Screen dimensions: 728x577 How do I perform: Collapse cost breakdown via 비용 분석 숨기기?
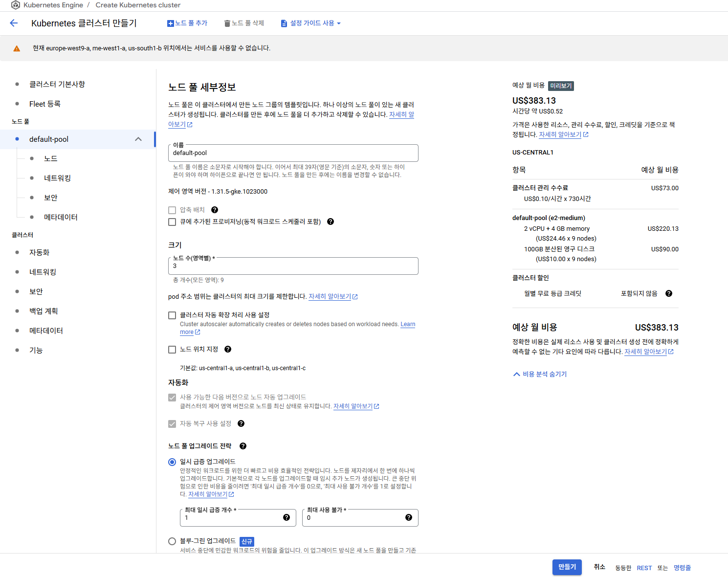(540, 374)
